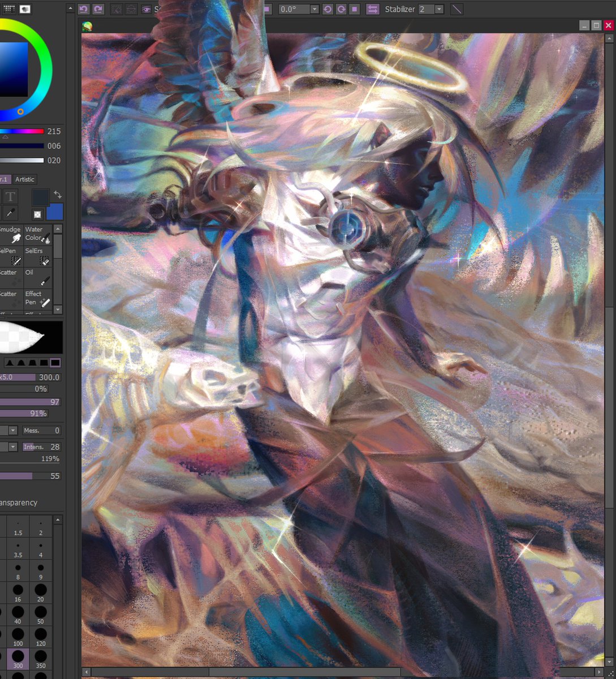The image size is (616, 679).
Task: Select brush size preset 120
Action: 41,638
